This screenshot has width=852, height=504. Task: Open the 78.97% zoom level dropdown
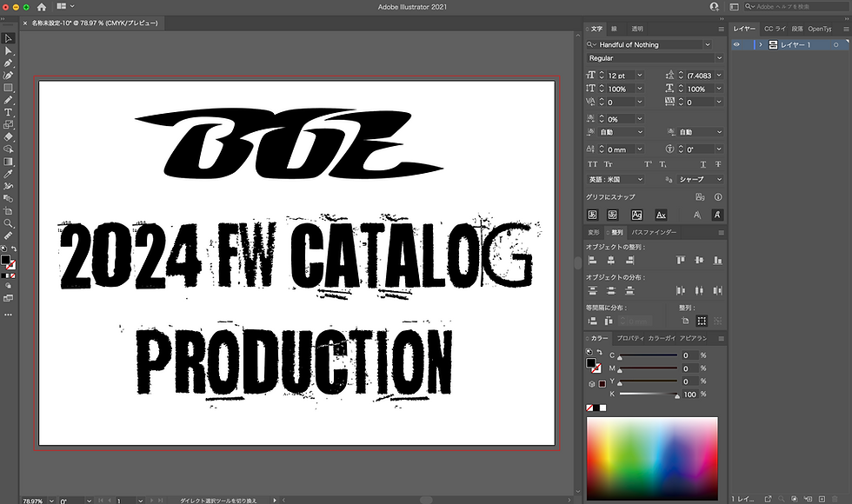51,501
